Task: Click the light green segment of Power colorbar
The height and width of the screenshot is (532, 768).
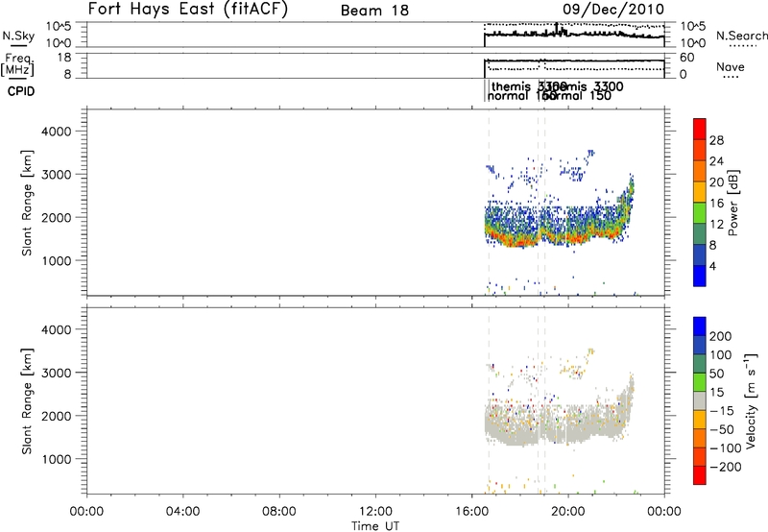Action: pos(700,213)
